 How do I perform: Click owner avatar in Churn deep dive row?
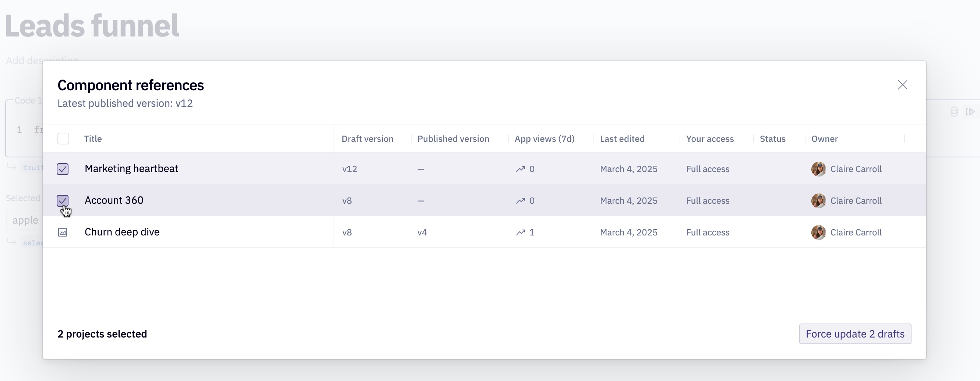818,232
